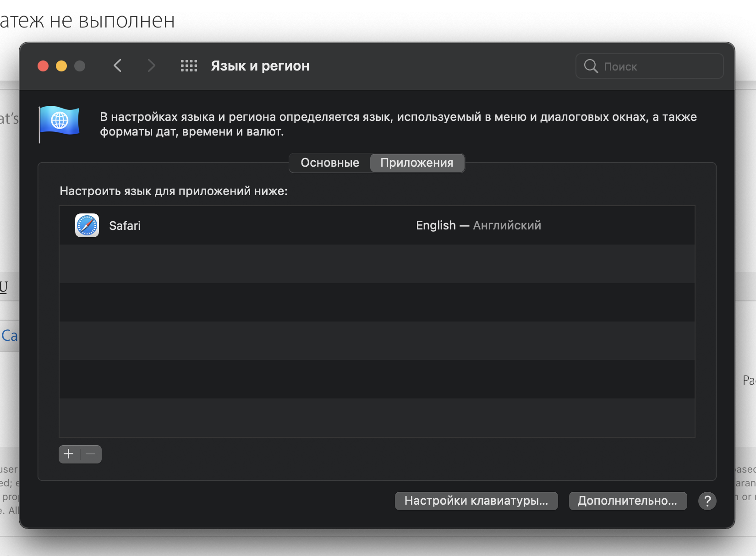Click the Язык и регион window title
The height and width of the screenshot is (556, 756).
click(260, 66)
